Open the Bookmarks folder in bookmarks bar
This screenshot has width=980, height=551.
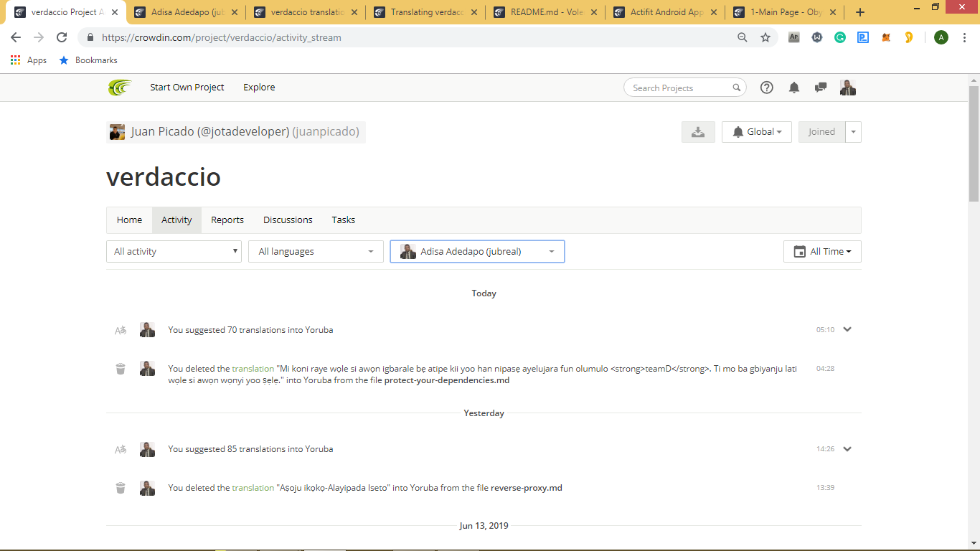click(x=88, y=60)
